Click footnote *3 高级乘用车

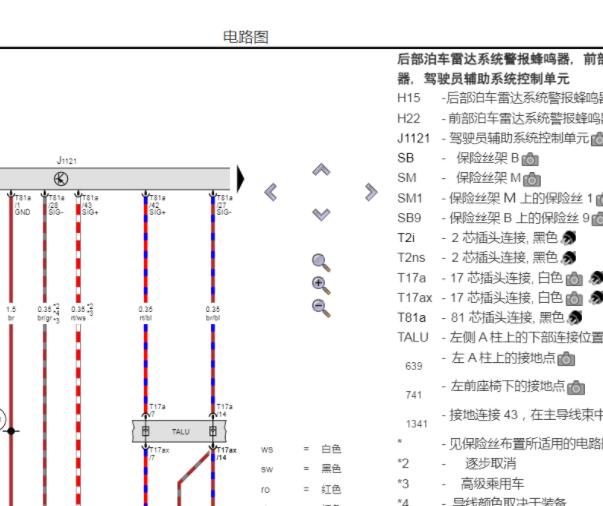point(461,484)
